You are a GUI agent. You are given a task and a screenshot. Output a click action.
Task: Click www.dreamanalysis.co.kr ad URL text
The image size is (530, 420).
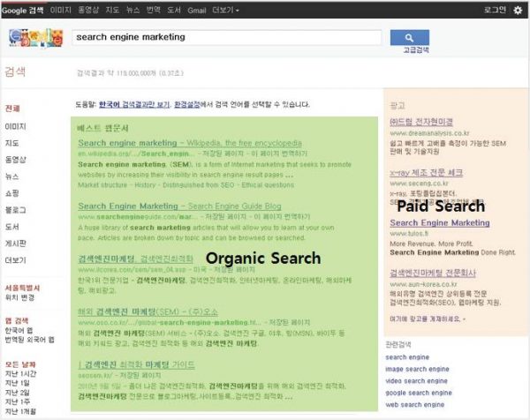click(x=429, y=133)
